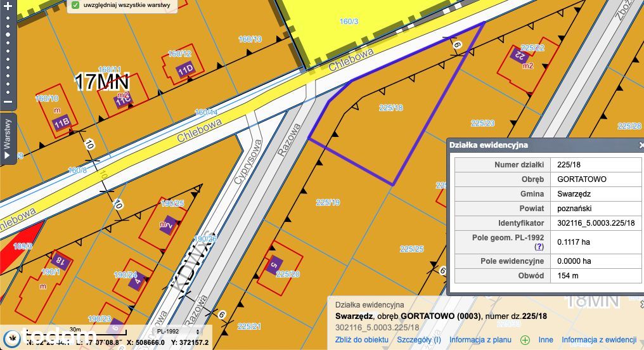Screen dimensions: 644x350
Task: Click parcel label 225/19 on map
Action: tap(328, 202)
